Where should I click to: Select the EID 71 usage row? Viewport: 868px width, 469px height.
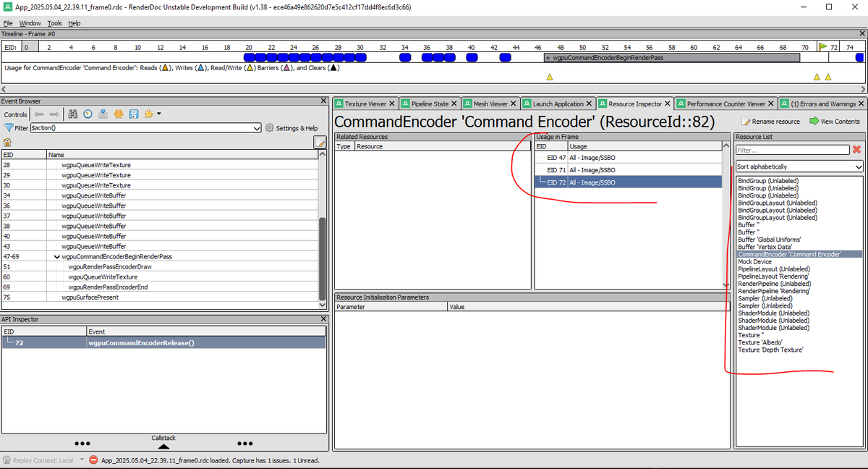click(x=628, y=170)
